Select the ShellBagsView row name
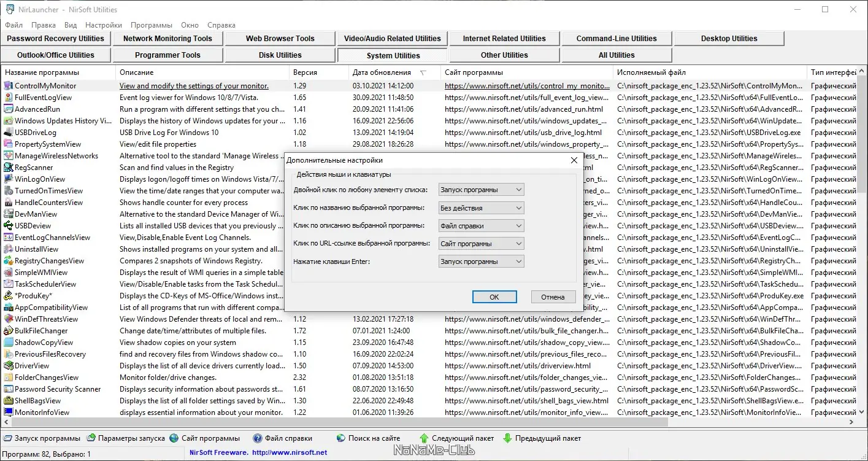Image resolution: width=868 pixels, height=461 pixels. click(x=38, y=401)
